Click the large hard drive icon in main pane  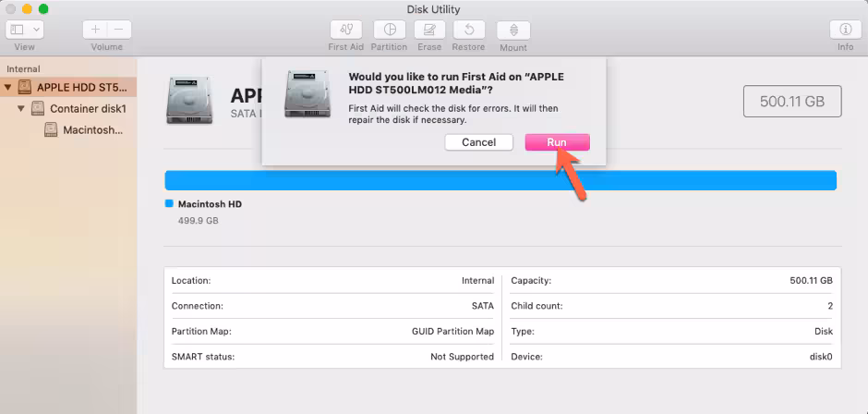(x=188, y=101)
